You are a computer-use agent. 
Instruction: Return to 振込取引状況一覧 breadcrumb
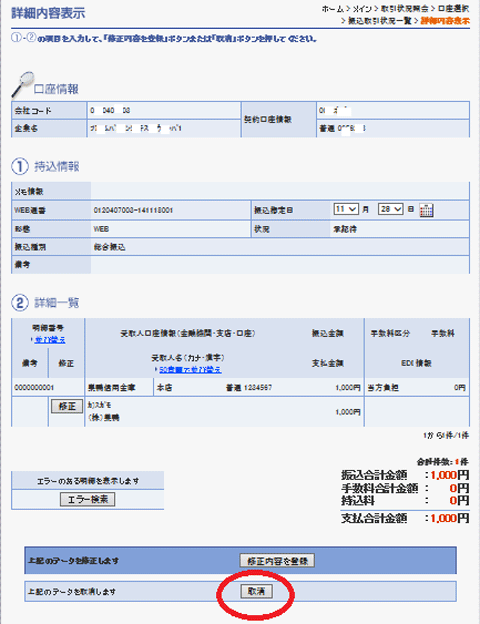(x=380, y=20)
